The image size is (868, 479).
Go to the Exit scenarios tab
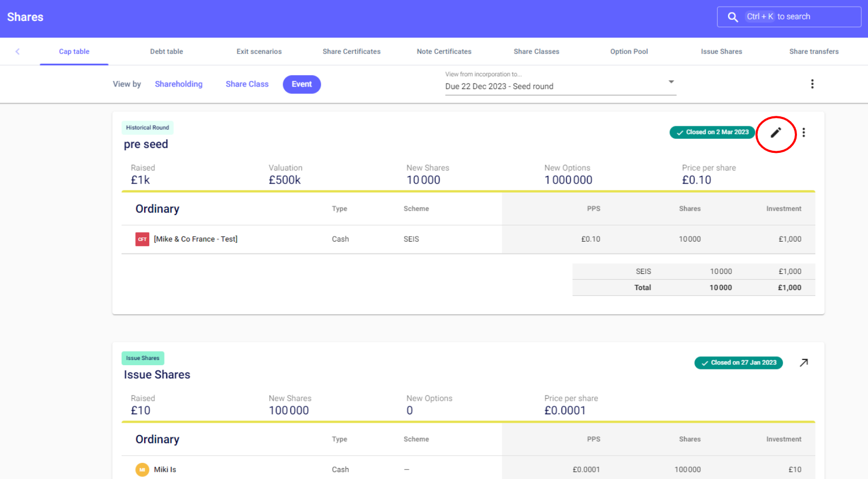259,51
